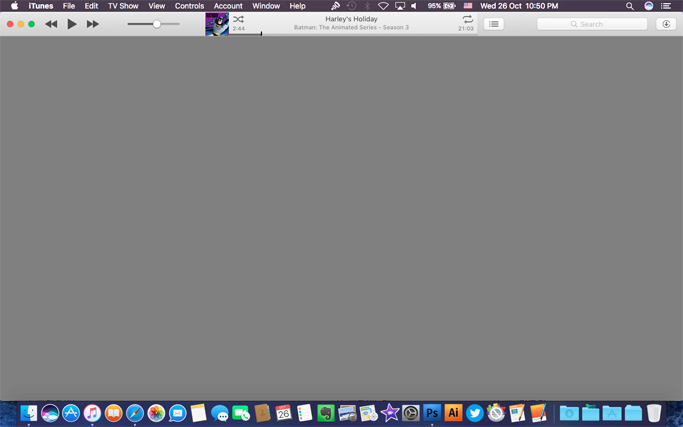This screenshot has width=683, height=427.
Task: Open Reminders from the dock
Action: (x=304, y=413)
